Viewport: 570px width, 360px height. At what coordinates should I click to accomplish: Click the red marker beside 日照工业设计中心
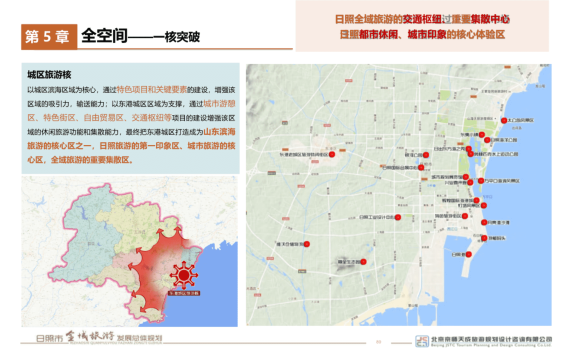click(398, 217)
